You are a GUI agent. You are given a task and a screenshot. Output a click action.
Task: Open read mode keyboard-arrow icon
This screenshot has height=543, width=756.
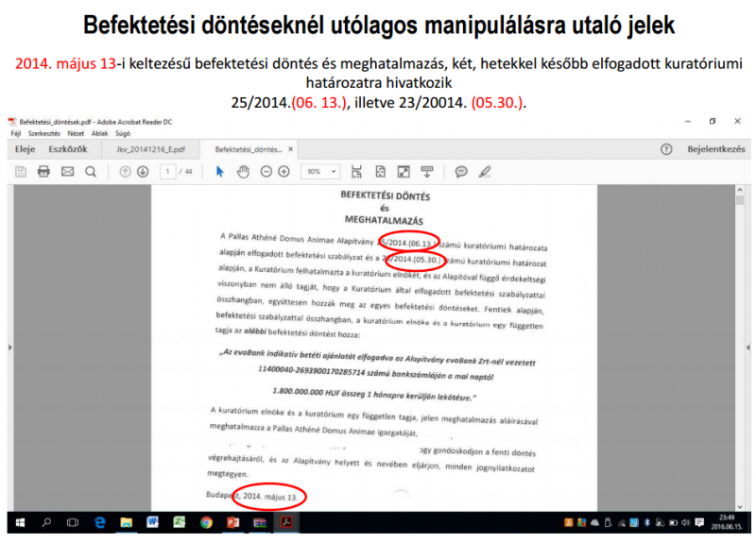427,172
